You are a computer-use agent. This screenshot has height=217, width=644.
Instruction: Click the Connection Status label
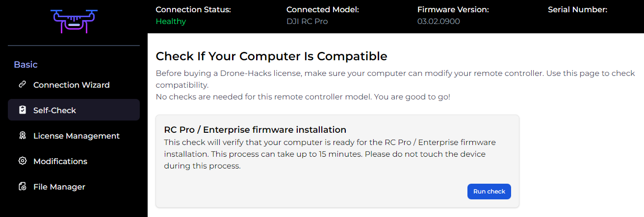click(x=193, y=9)
